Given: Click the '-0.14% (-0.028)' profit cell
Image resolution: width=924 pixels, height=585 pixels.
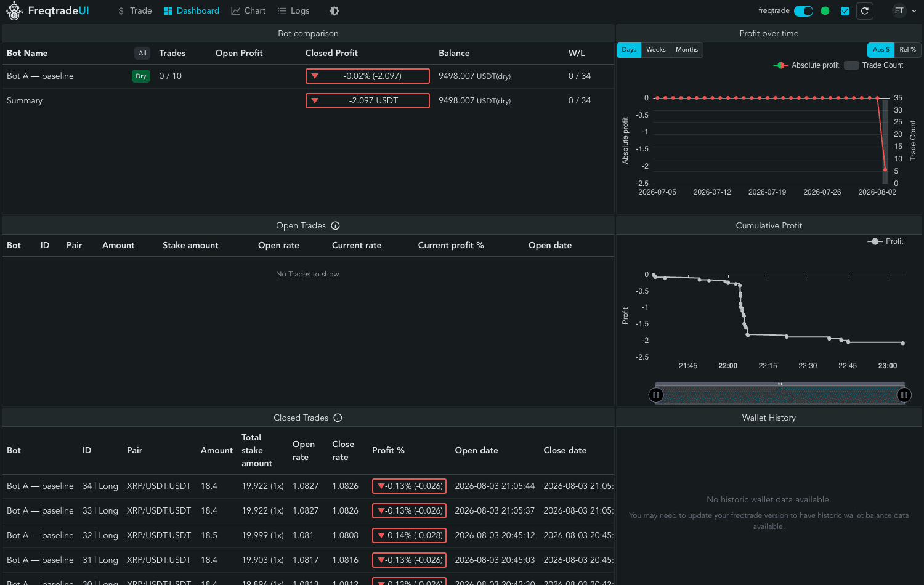Looking at the screenshot, I should 409,536.
